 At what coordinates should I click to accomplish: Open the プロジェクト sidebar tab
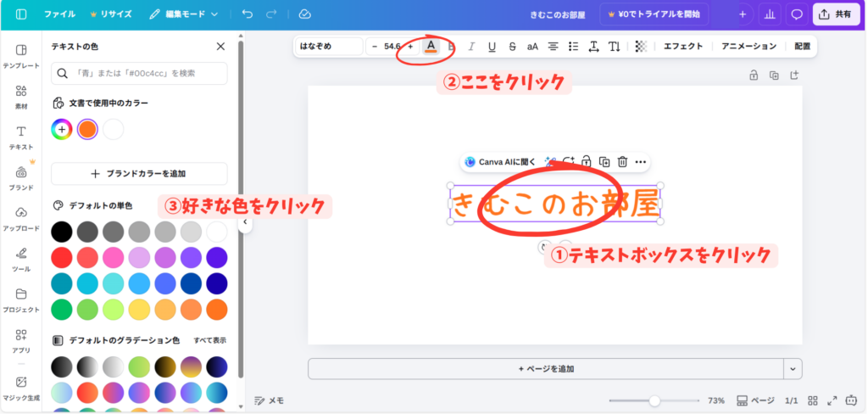pos(21,300)
